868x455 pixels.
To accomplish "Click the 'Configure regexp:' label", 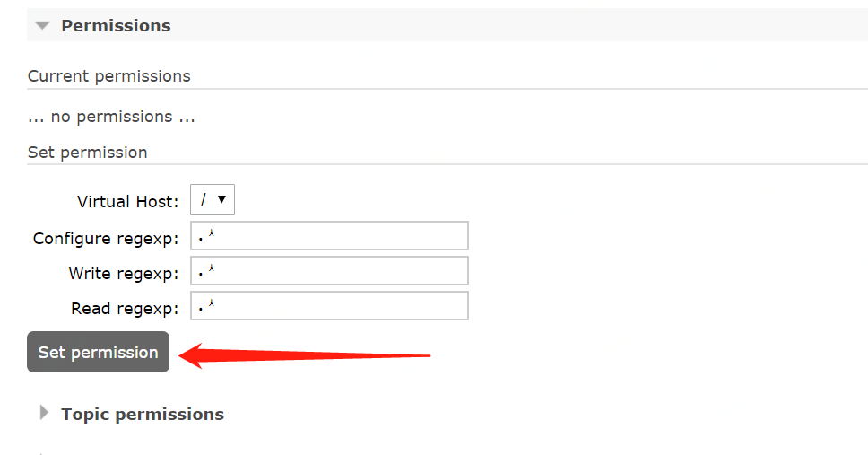I will coord(106,239).
